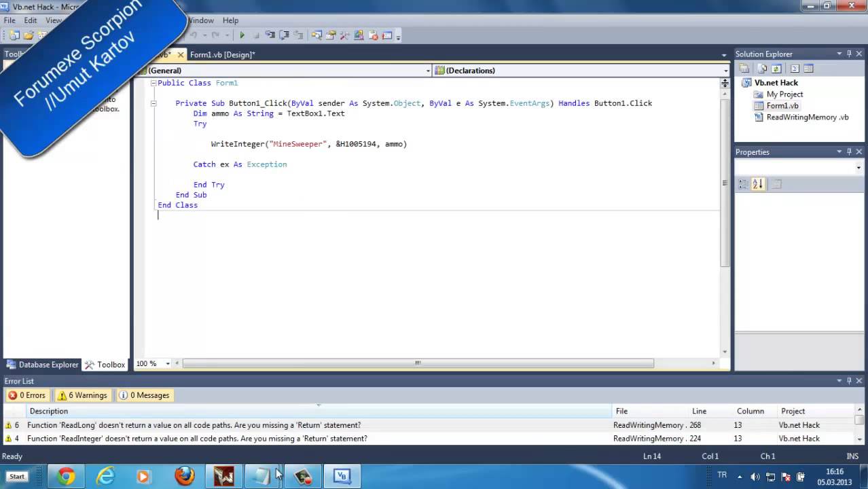Viewport: 868px width, 489px height.
Task: Select My Project in Solution Explorer
Action: tap(784, 94)
